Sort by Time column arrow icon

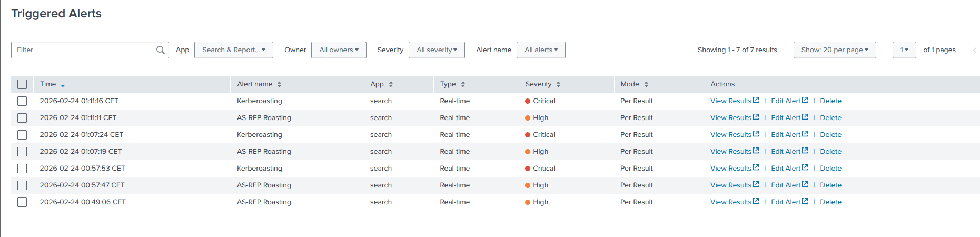[63, 85]
